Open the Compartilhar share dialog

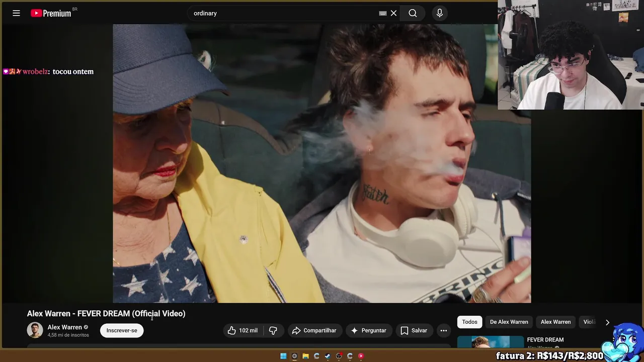314,330
